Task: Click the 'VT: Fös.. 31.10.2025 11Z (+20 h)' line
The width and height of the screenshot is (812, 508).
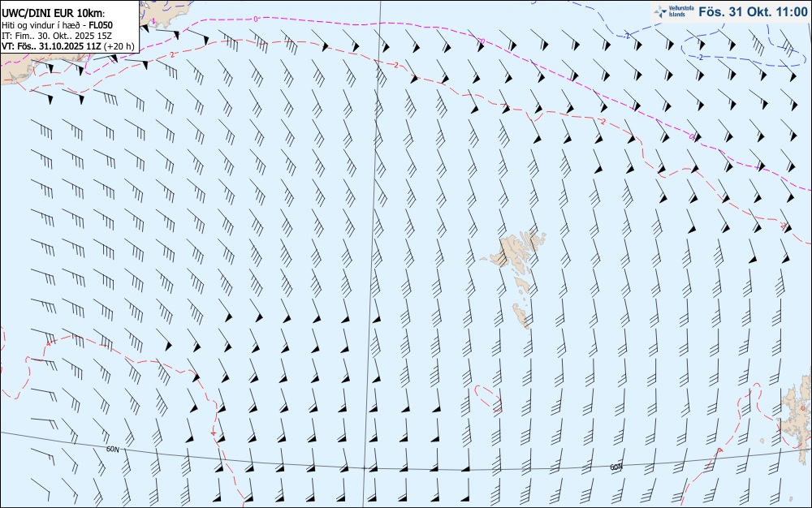Action: (67, 46)
